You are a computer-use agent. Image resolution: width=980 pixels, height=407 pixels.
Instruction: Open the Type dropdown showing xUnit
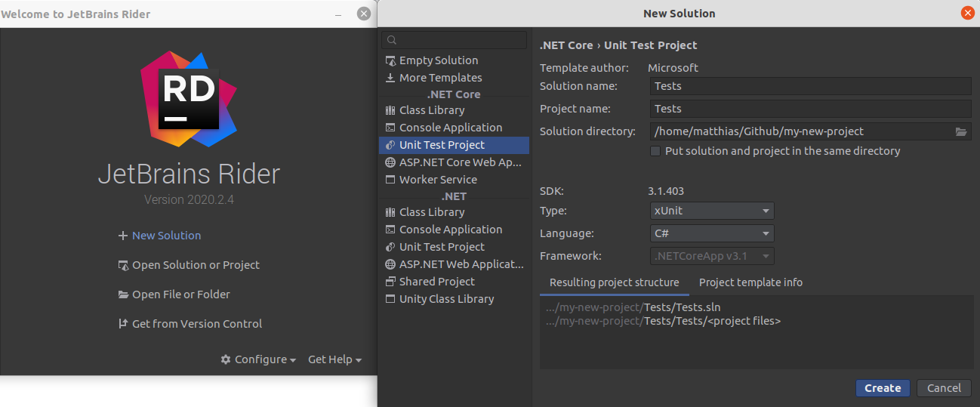(x=712, y=211)
